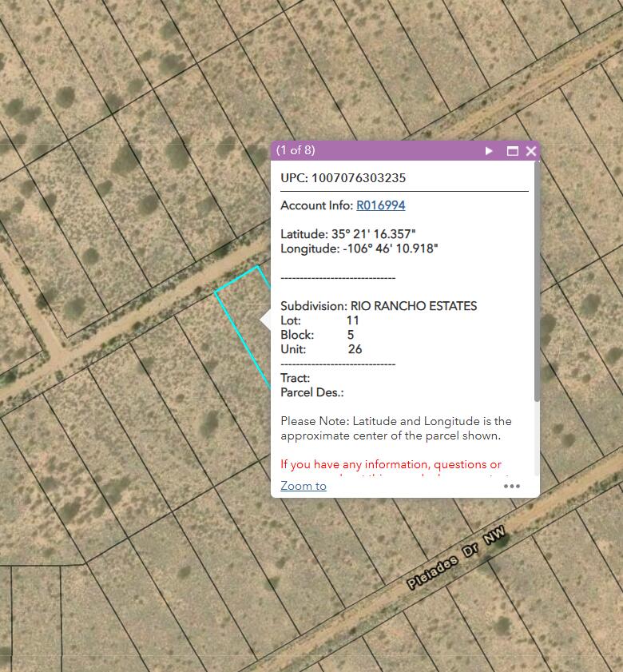Click the UPC: 1007076303235 text
Screen dimensions: 623x672
coord(343,178)
